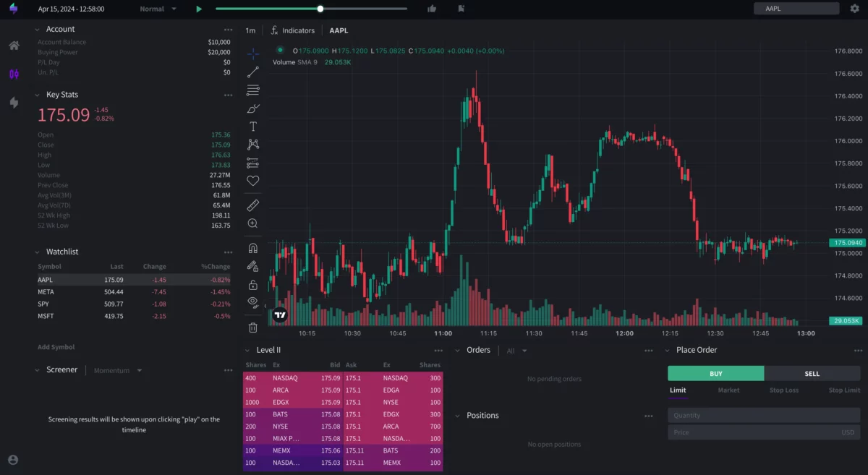The width and height of the screenshot is (868, 475).
Task: Select the ruler measurement tool
Action: [x=252, y=205]
